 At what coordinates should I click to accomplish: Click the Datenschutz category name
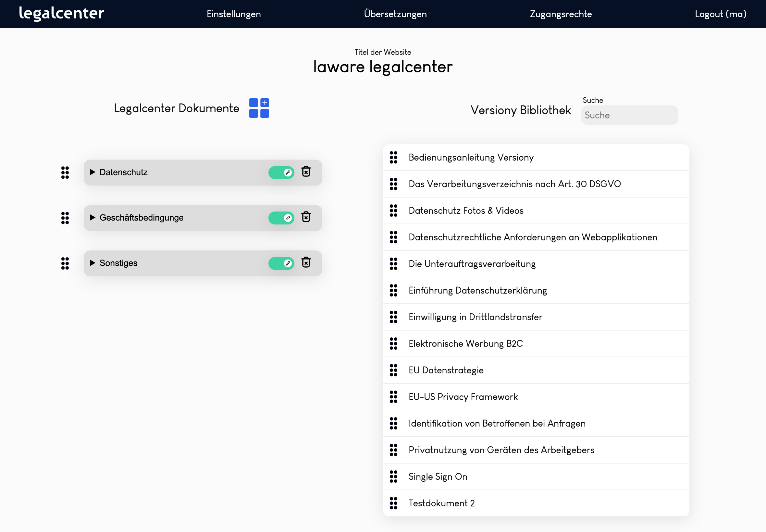[x=123, y=172]
